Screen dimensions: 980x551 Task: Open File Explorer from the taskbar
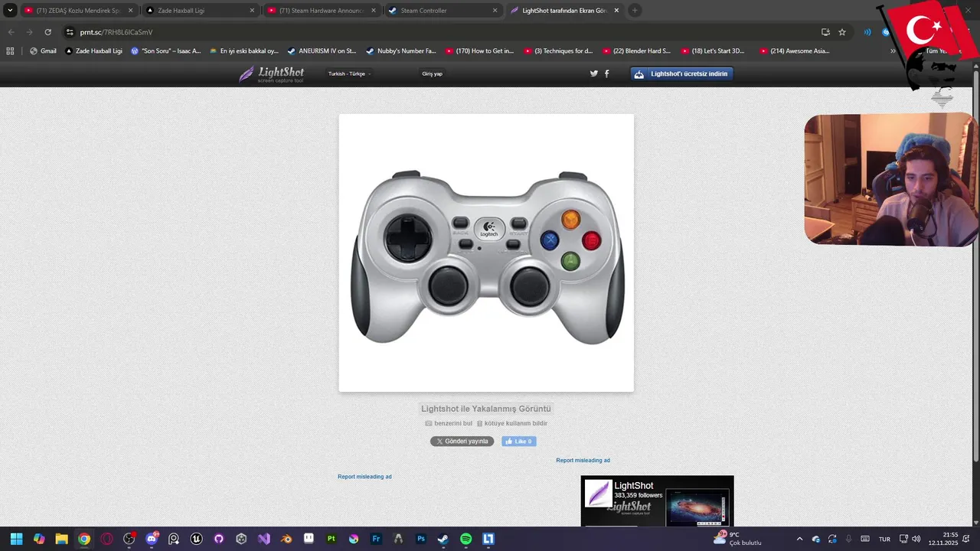[61, 539]
